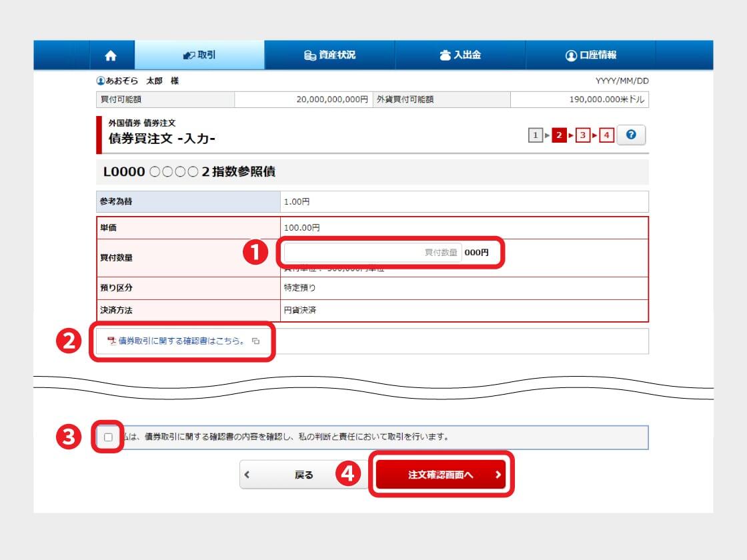Click the highlighted step 2 indicator
The image size is (747, 560).
click(560, 135)
